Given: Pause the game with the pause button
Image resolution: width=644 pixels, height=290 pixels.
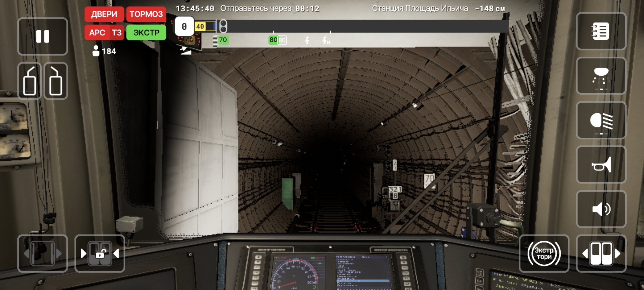Looking at the screenshot, I should tap(43, 37).
